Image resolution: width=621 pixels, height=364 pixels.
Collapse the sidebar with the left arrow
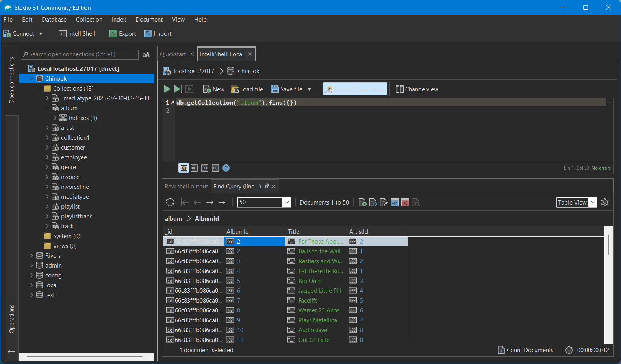[11, 351]
